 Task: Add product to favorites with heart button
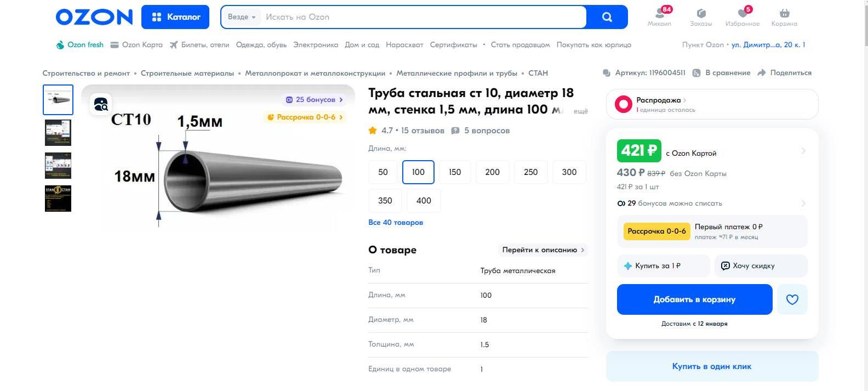click(792, 299)
